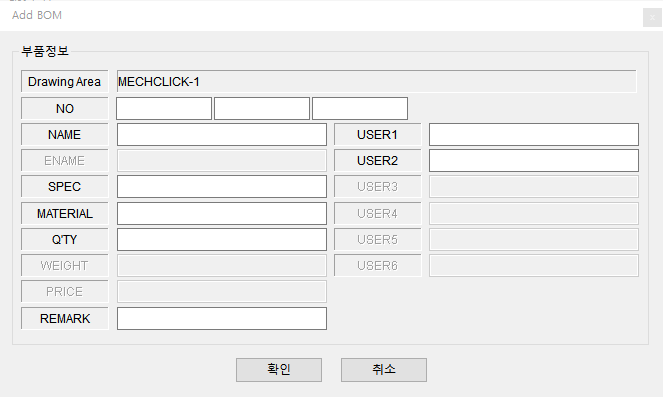Focus the first NO input box
Image resolution: width=663 pixels, height=397 pixels.
pos(164,109)
